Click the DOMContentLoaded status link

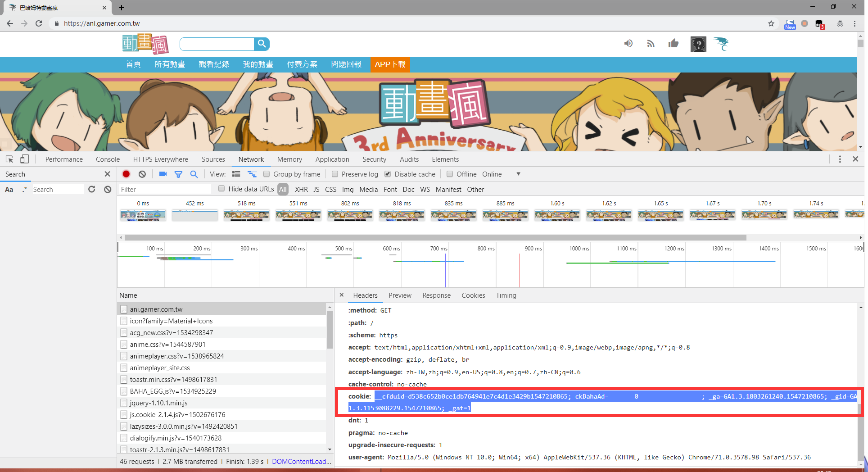coord(301,462)
